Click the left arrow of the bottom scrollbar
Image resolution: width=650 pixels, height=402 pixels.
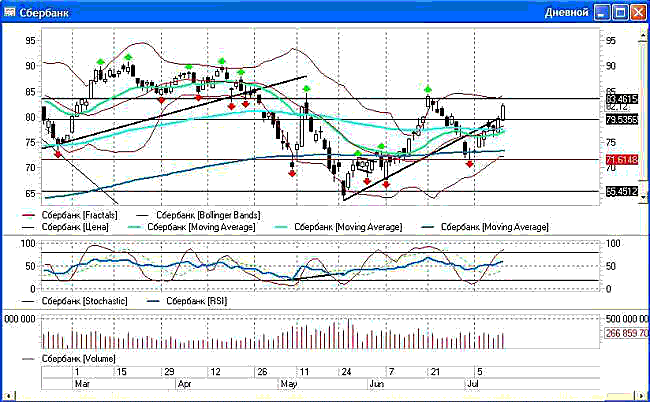pos(9,395)
